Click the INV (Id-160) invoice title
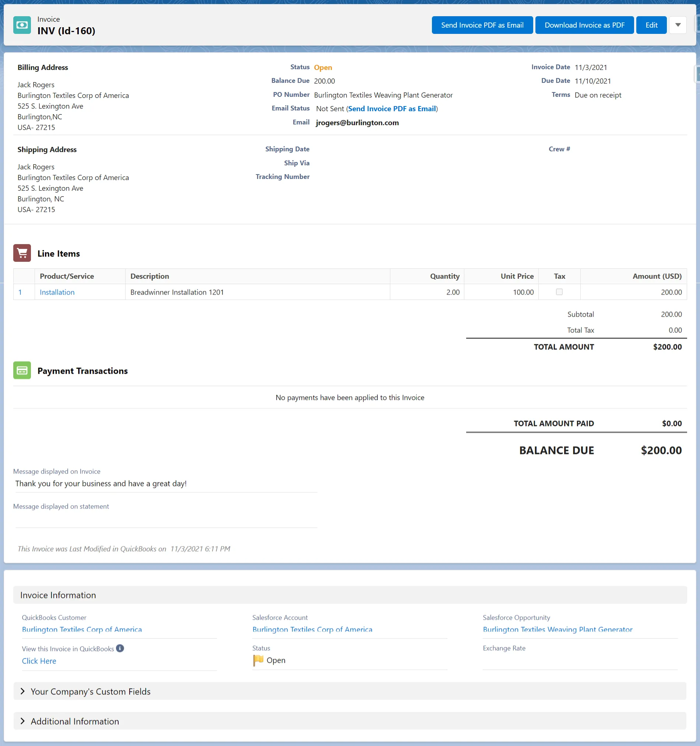Viewport: 700px width, 746px height. click(x=66, y=31)
